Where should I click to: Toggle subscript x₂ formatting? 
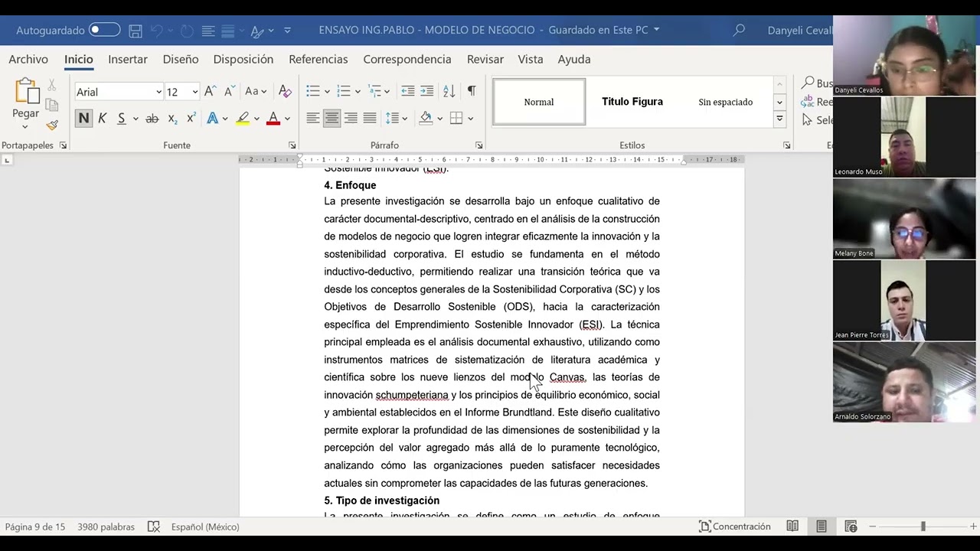point(172,118)
